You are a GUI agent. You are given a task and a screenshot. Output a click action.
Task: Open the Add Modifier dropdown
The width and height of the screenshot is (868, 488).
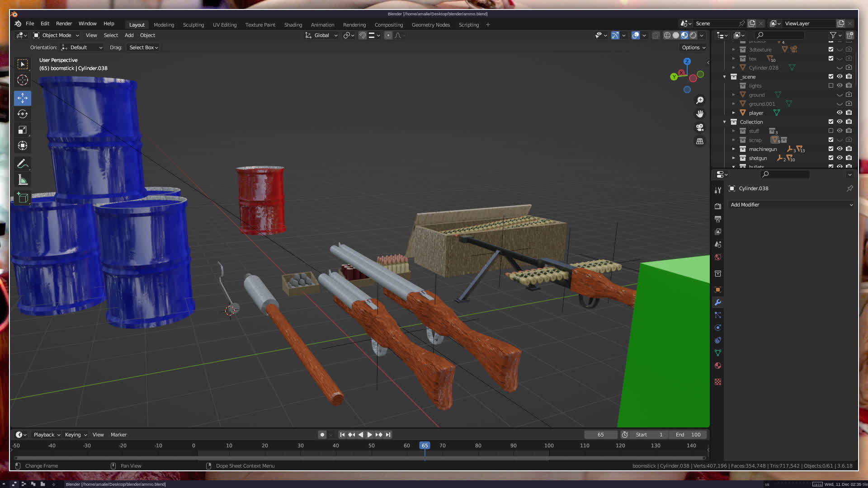click(791, 205)
